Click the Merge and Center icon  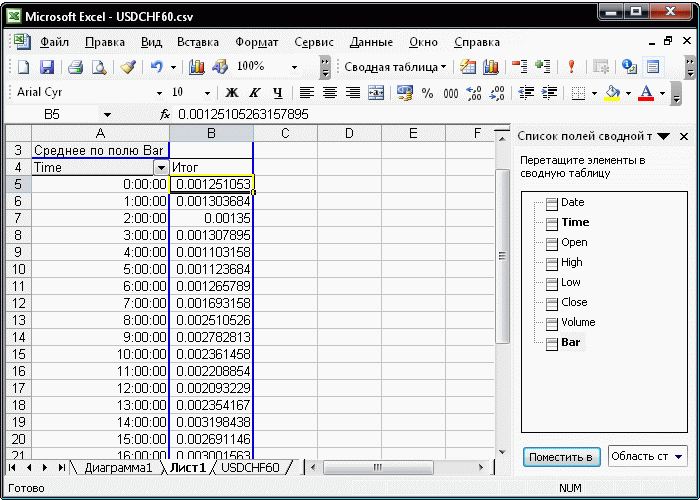click(x=376, y=93)
